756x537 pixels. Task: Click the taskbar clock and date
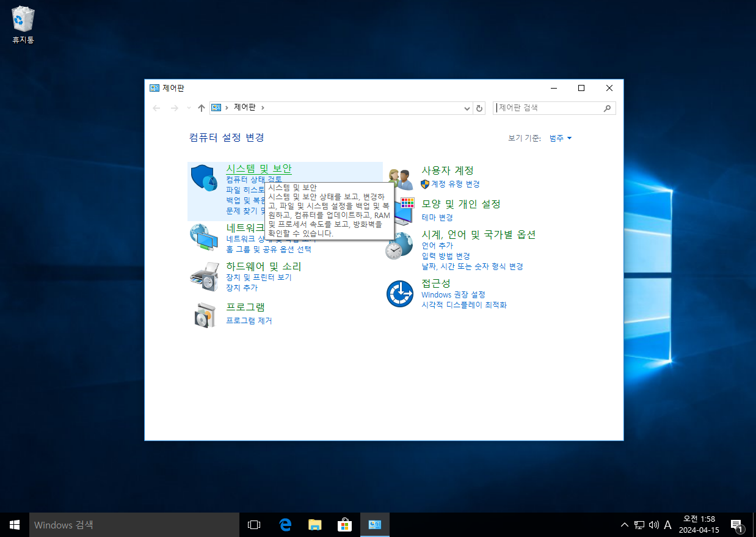coord(699,525)
